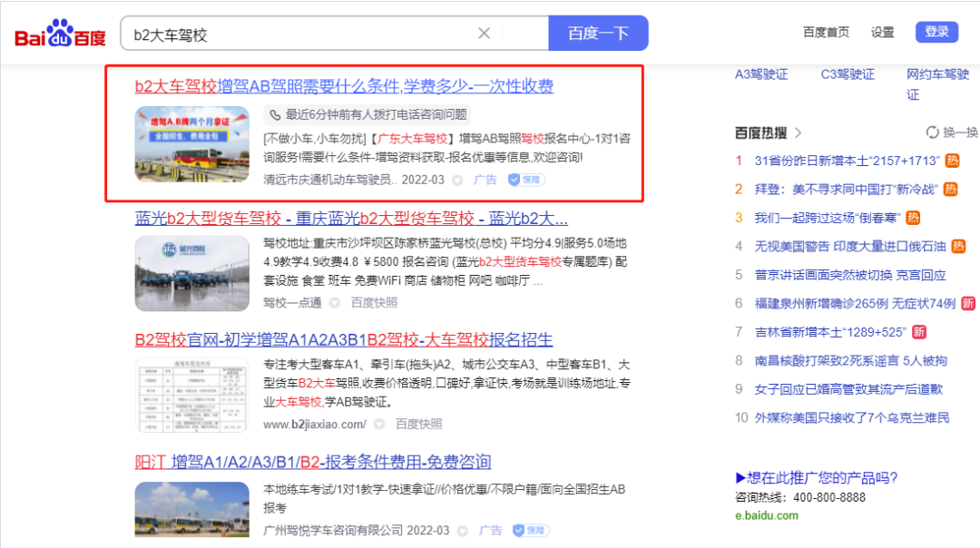Click 广告 label on 广州驾悦学车 result
Screen dimensions: 980x548
tap(490, 531)
